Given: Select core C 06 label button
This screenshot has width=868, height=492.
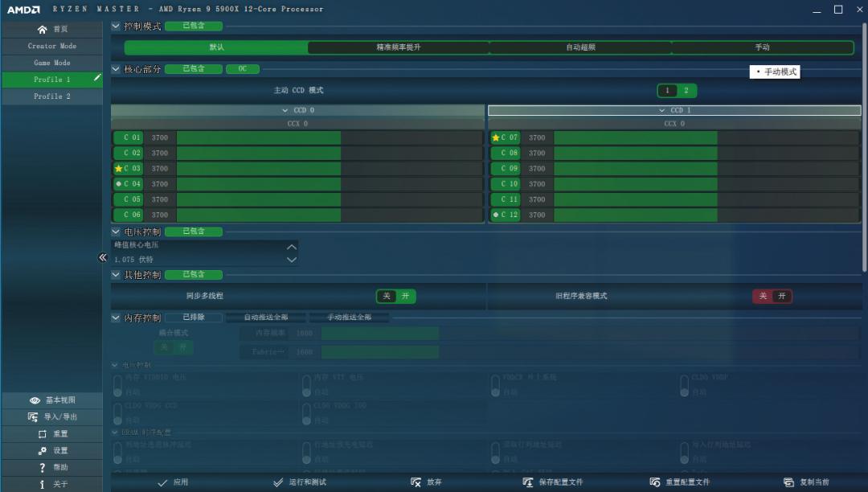Looking at the screenshot, I should tap(129, 215).
